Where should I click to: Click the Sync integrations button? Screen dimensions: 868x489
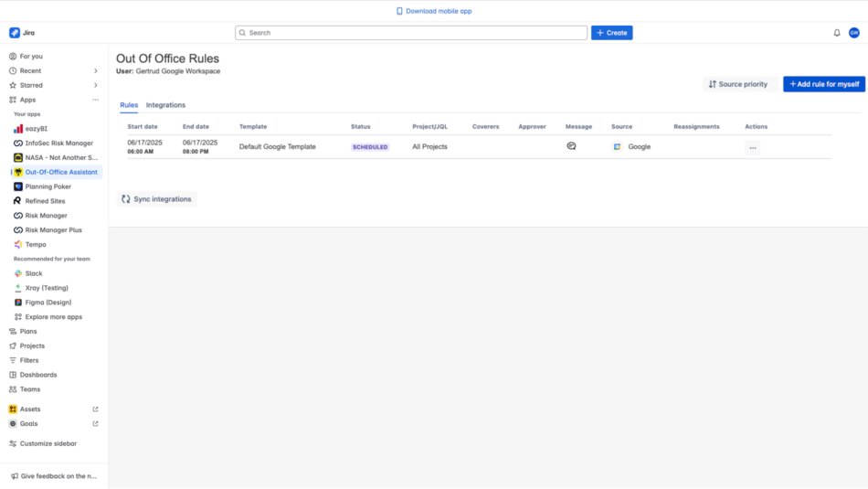(x=156, y=199)
